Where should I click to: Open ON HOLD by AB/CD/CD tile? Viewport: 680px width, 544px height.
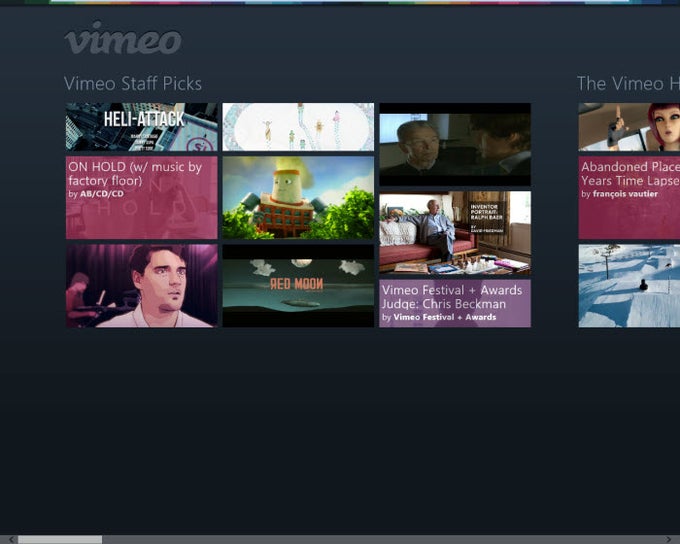142,198
